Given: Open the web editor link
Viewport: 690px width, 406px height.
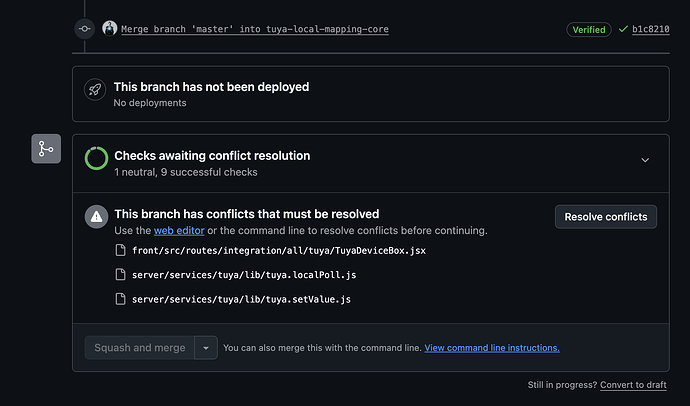Looking at the screenshot, I should [179, 230].
